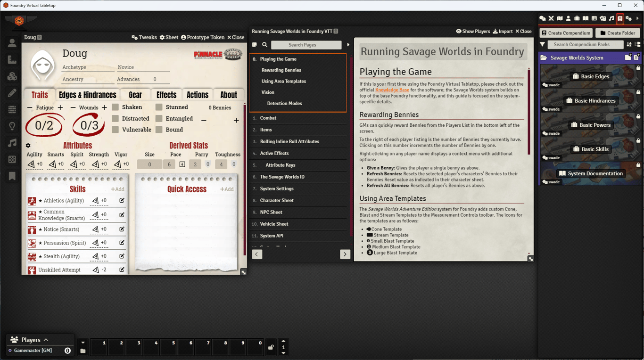Select the Lighting controls bulb tool

[12, 126]
